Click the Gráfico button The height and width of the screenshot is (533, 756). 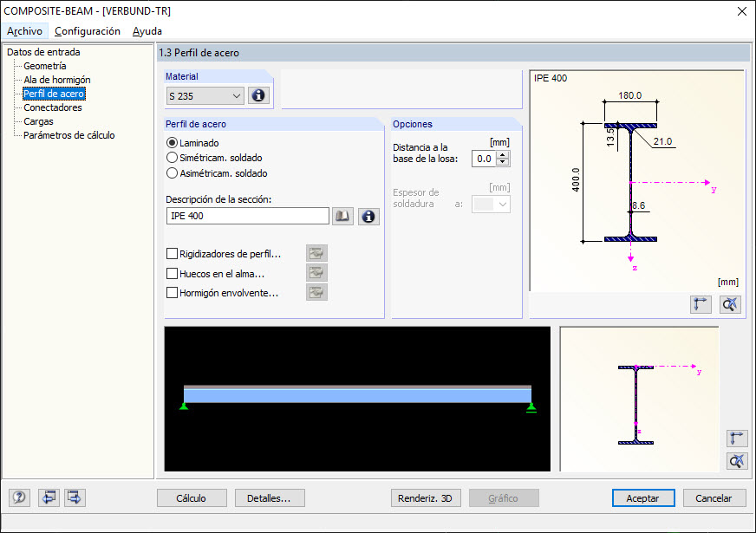504,497
